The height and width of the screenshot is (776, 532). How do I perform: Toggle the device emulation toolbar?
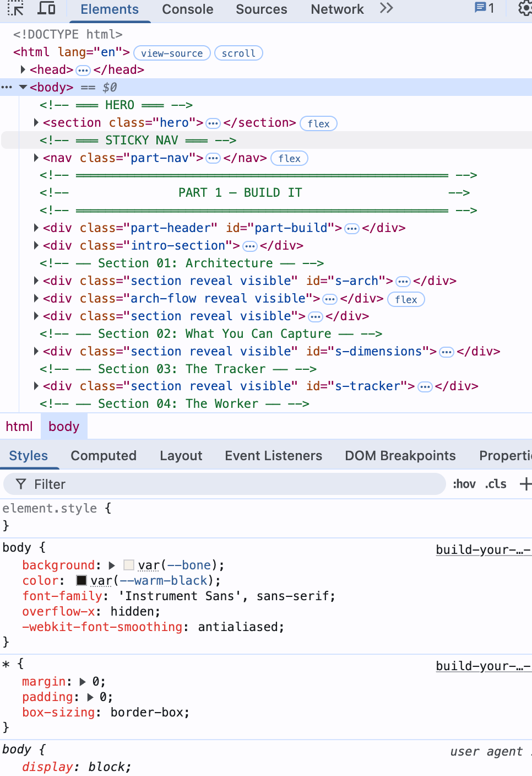(x=47, y=9)
